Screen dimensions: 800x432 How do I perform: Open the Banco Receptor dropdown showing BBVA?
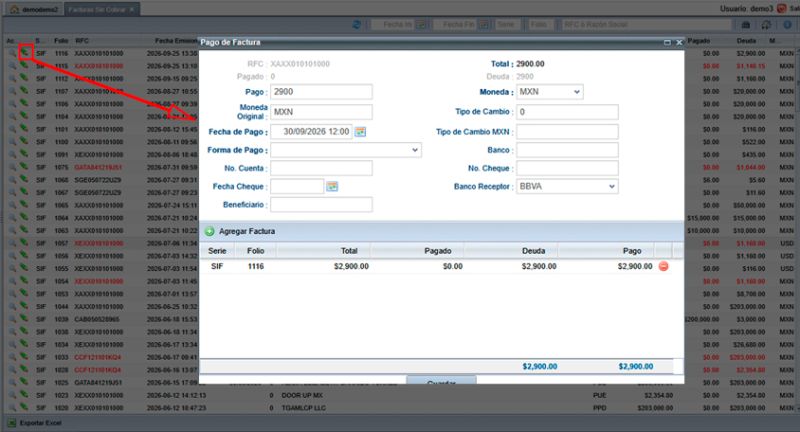pos(612,187)
